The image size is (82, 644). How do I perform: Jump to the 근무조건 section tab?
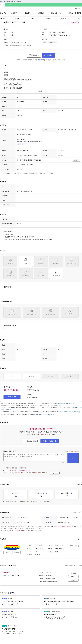pos(18,18)
